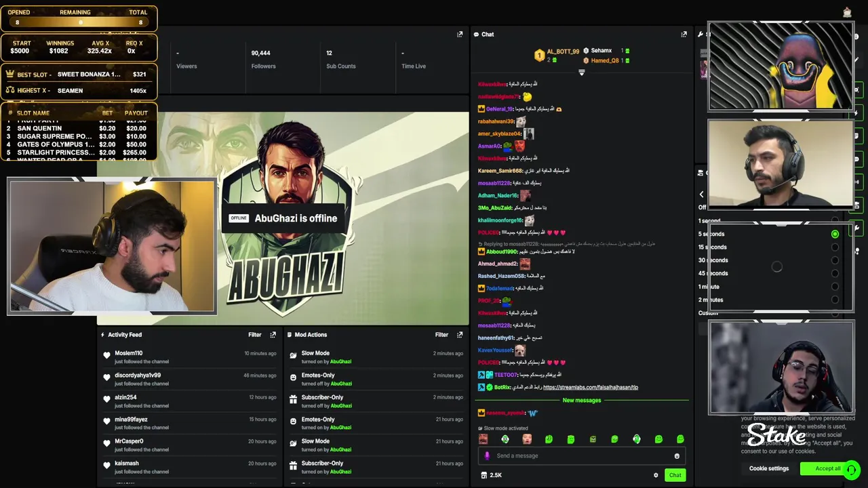Click the Viewers stat

pyautogui.click(x=186, y=60)
